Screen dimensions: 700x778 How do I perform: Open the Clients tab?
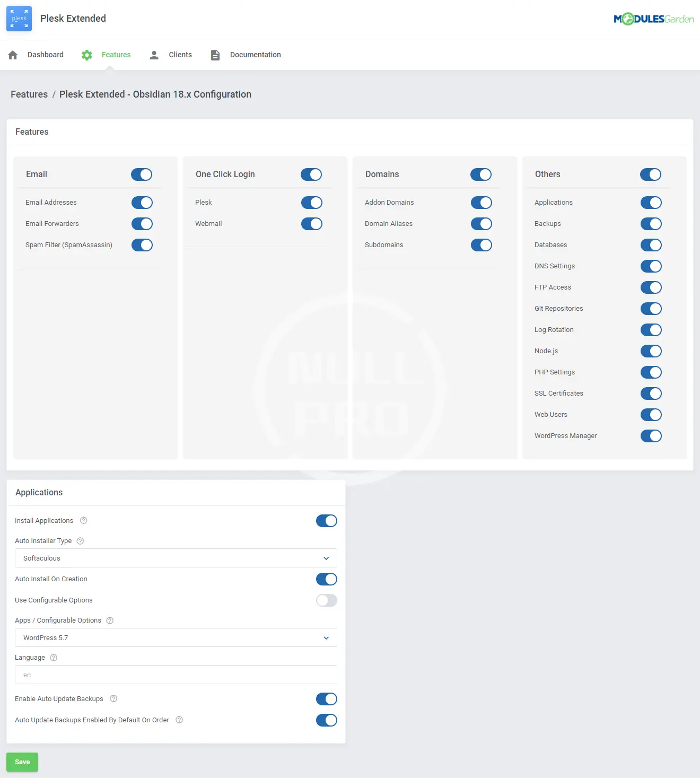coord(180,55)
